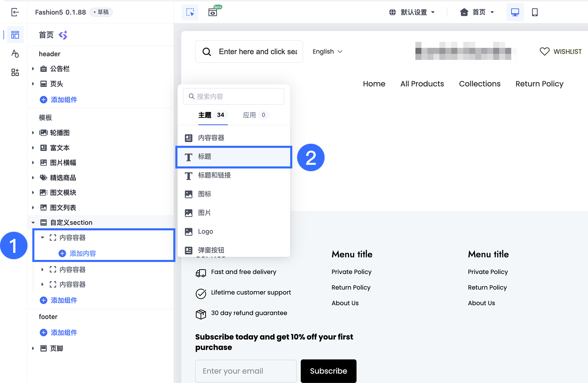Screen dimensions: 588x383
Task: Collapse the 自定义section tree item
Action: 33,222
